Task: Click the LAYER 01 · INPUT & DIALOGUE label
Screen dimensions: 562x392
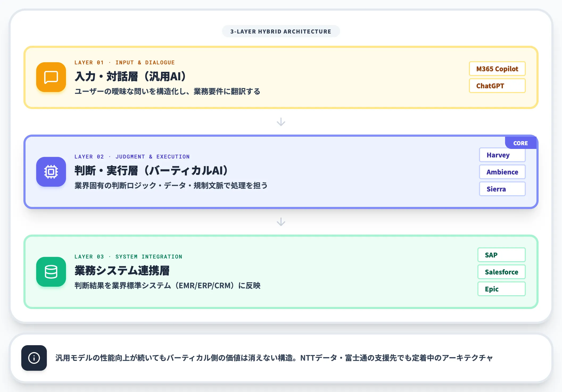Action: (x=125, y=62)
